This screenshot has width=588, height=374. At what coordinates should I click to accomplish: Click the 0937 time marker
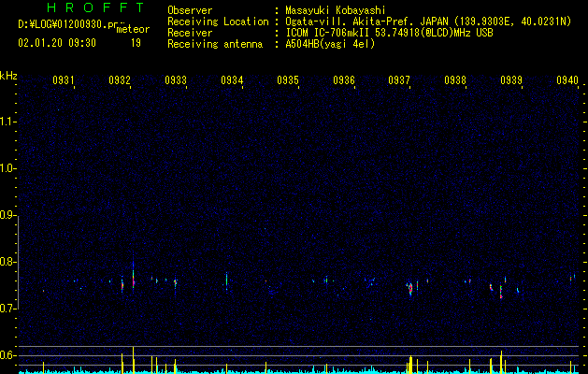pos(399,79)
